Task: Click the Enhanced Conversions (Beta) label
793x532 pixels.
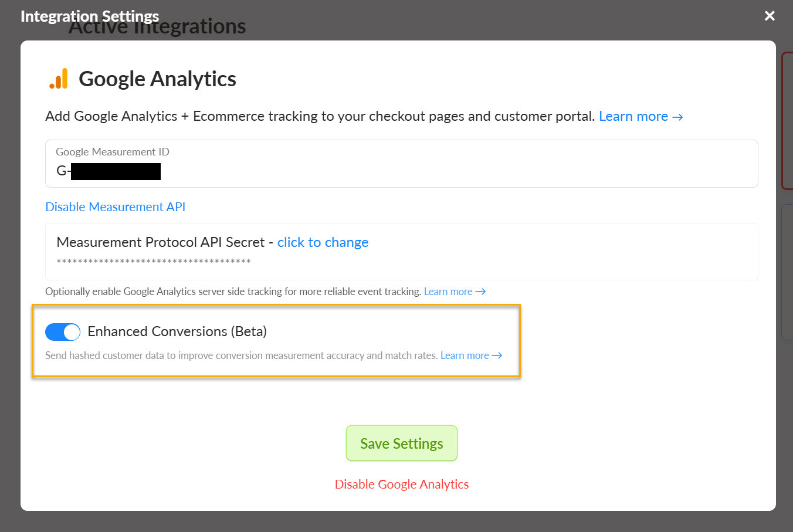Action: 177,331
